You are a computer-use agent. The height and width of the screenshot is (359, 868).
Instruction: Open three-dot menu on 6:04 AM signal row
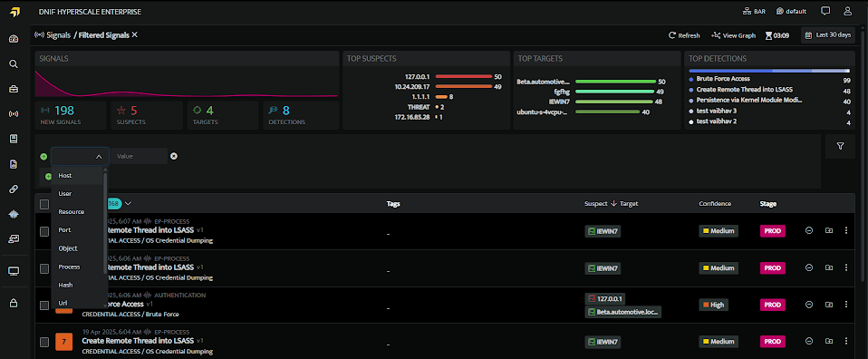tap(846, 341)
